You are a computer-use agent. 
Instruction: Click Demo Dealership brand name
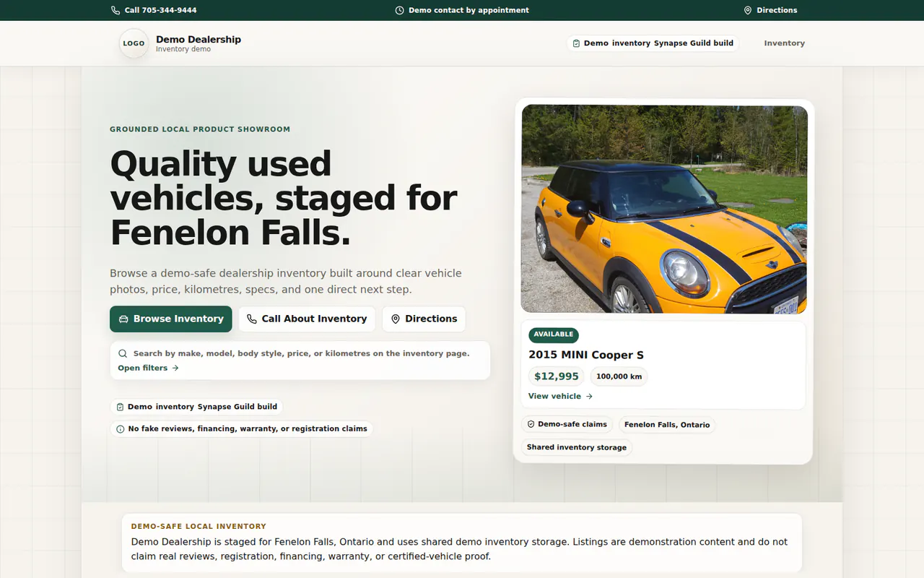click(x=199, y=39)
